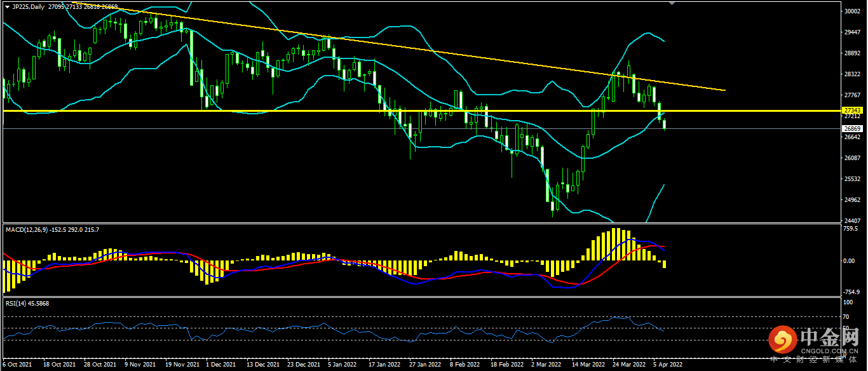Click the white 26869 current price tag

[851, 128]
